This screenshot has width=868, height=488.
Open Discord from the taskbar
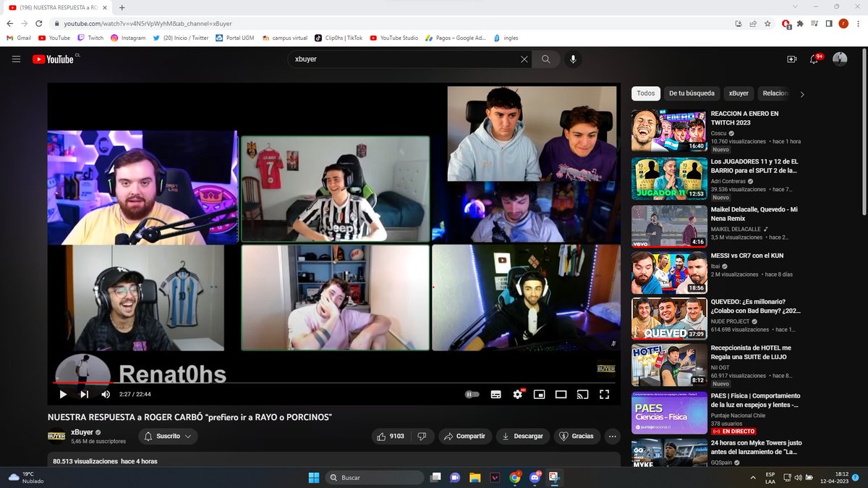(534, 477)
